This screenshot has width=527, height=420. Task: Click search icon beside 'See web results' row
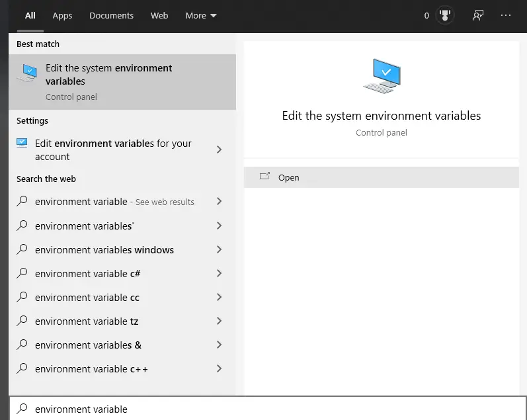pyautogui.click(x=22, y=201)
